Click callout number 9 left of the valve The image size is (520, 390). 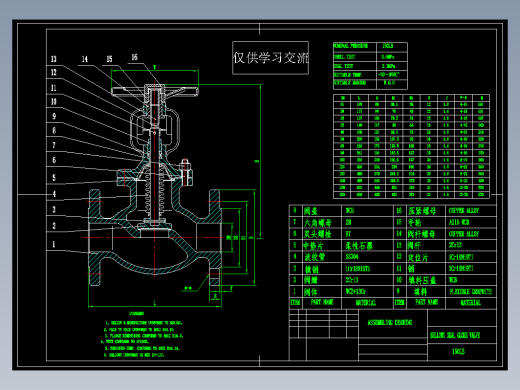[x=54, y=116]
